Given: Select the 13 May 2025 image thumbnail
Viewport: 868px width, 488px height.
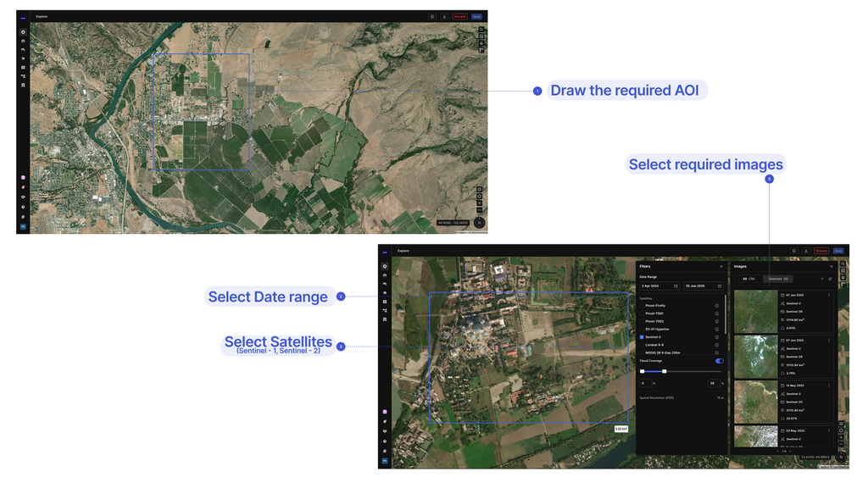Looking at the screenshot, I should tap(755, 402).
